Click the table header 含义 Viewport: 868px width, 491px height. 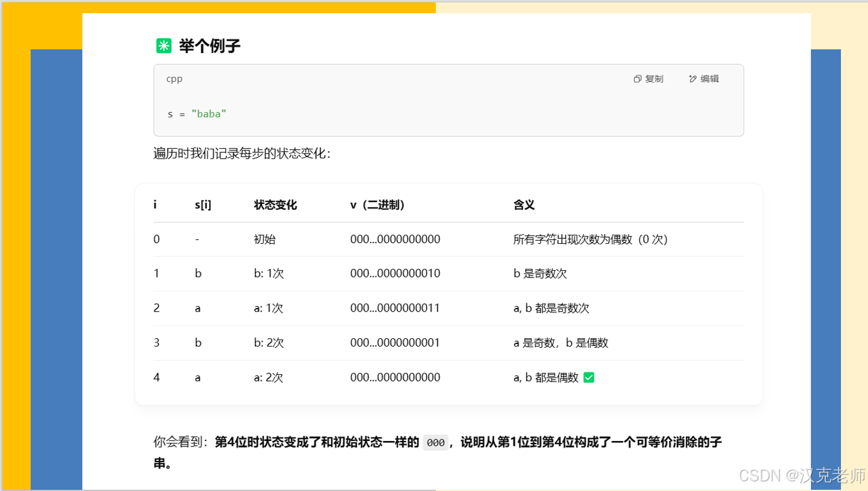click(524, 205)
